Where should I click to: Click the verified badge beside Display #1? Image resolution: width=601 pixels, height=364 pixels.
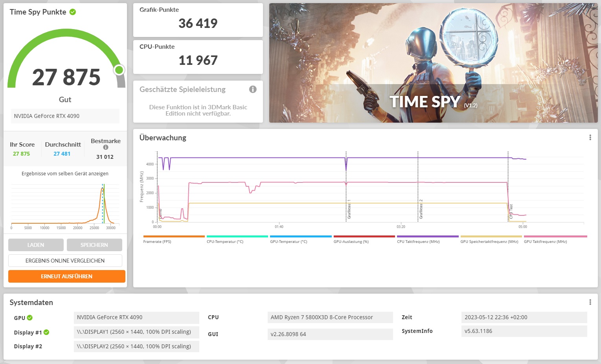point(47,332)
